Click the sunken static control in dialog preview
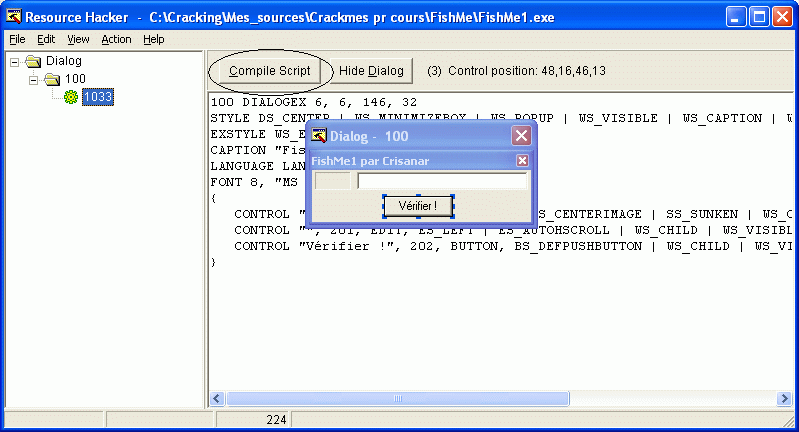Image resolution: width=799 pixels, height=432 pixels. (x=333, y=181)
